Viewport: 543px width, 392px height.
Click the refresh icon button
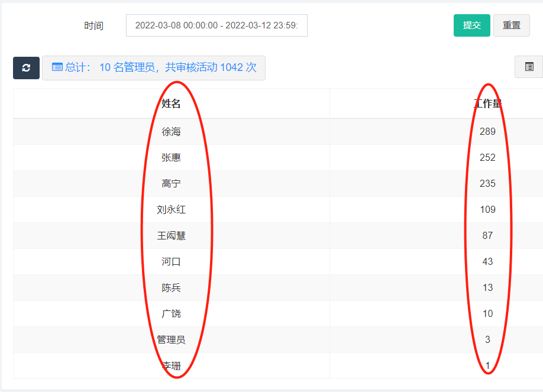26,68
